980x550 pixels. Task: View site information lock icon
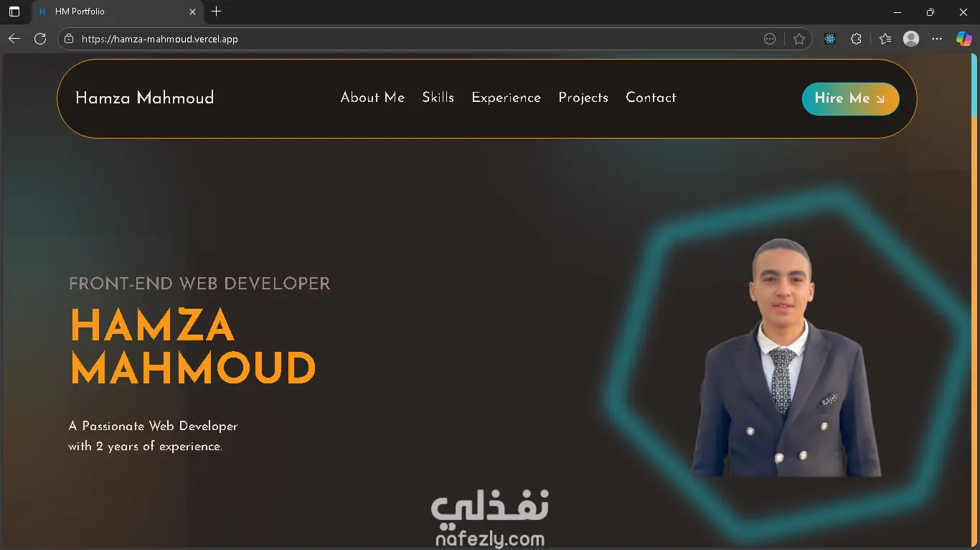pos(69,39)
